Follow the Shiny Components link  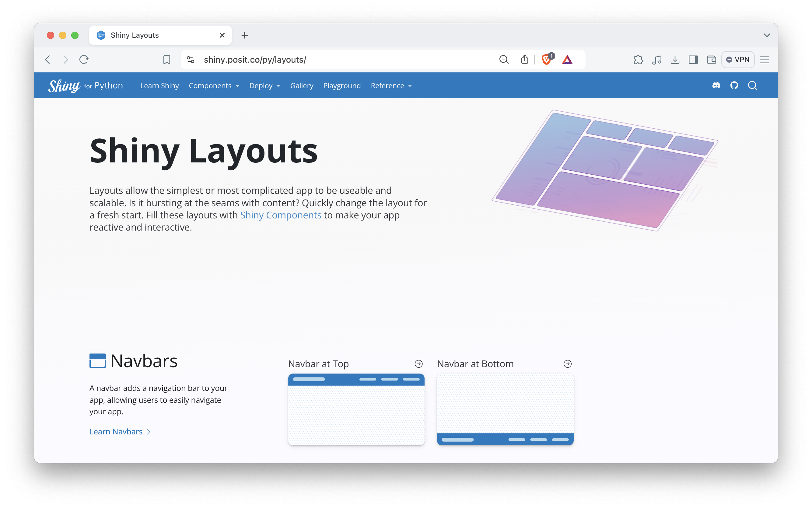pyautogui.click(x=280, y=215)
